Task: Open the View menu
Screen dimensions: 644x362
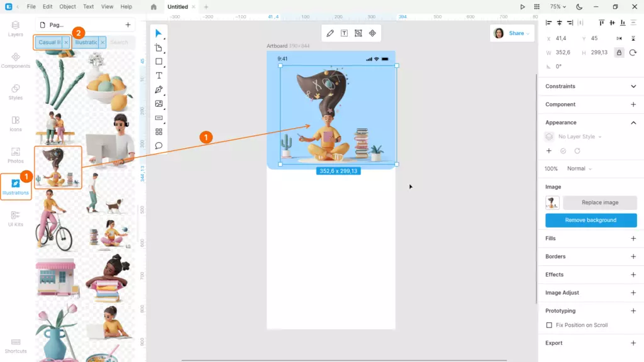Action: (x=107, y=6)
